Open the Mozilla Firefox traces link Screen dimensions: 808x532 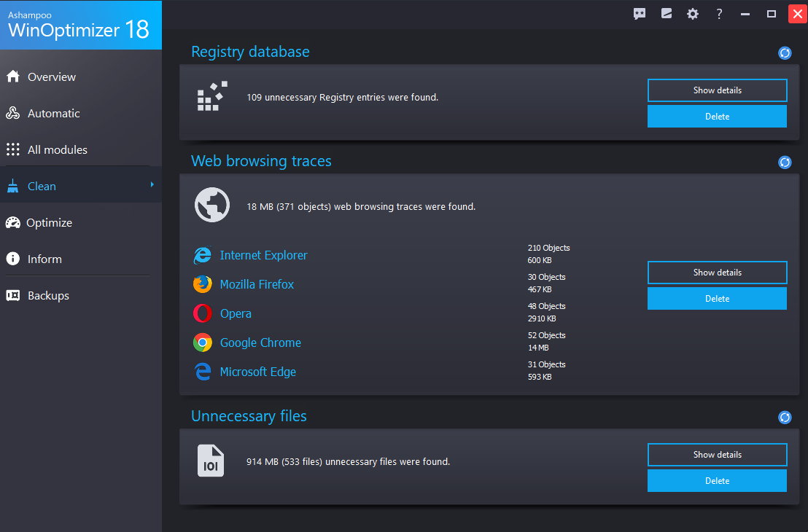(257, 284)
